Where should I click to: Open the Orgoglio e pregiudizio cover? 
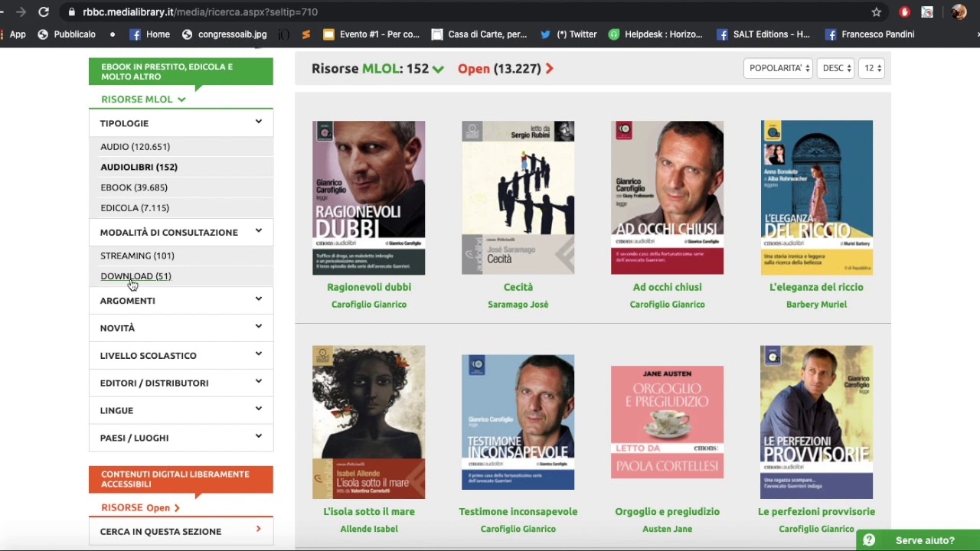(x=667, y=422)
